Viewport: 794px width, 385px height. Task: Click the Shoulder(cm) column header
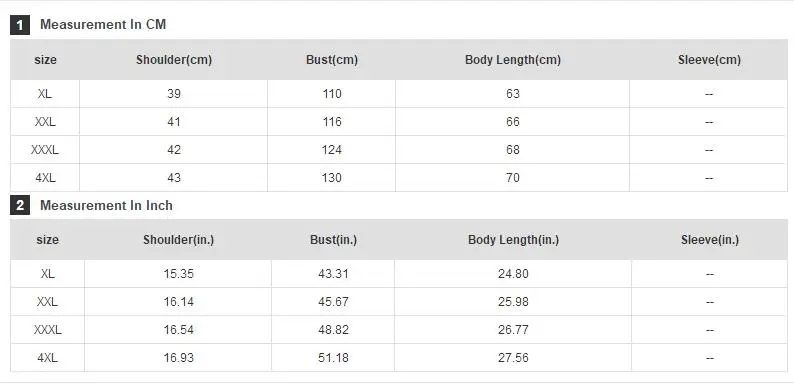point(174,60)
